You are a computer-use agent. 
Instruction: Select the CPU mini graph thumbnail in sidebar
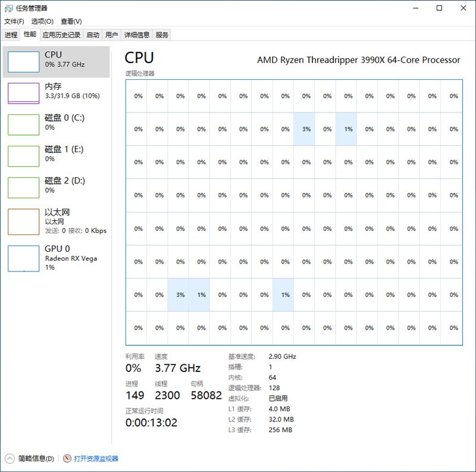click(23, 62)
